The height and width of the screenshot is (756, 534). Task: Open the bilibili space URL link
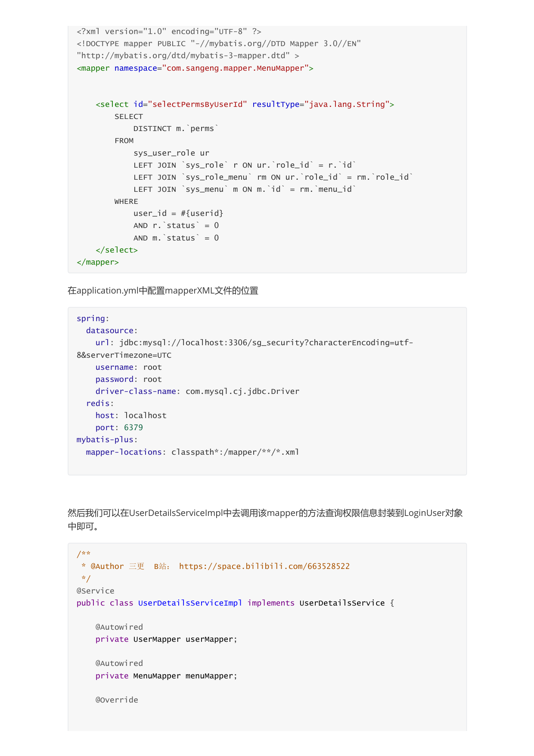264,566
